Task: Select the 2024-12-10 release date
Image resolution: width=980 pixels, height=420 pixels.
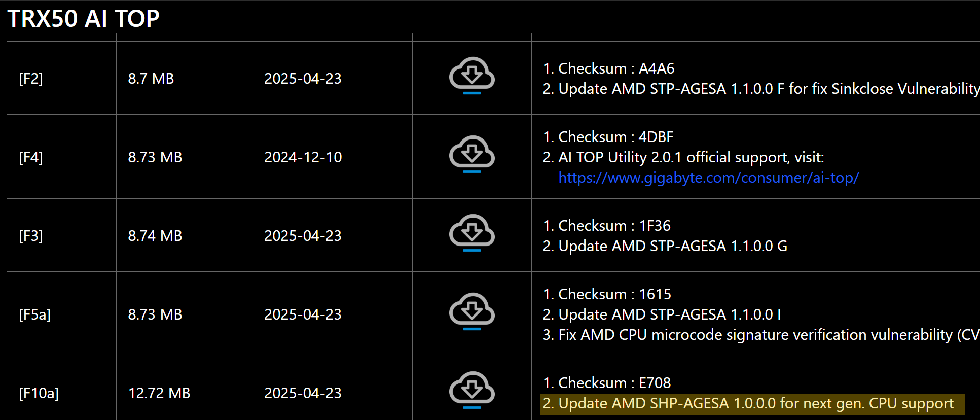Action: [303, 157]
